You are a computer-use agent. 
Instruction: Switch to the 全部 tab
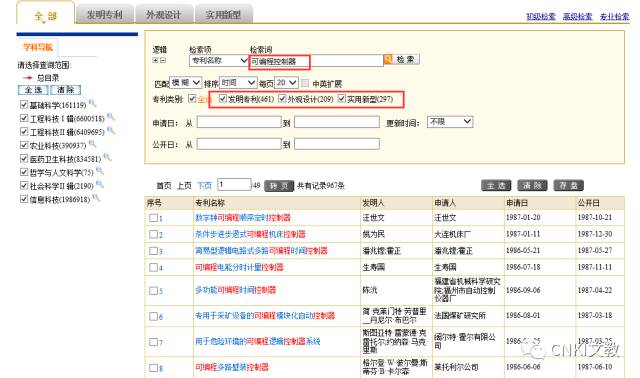45,16
